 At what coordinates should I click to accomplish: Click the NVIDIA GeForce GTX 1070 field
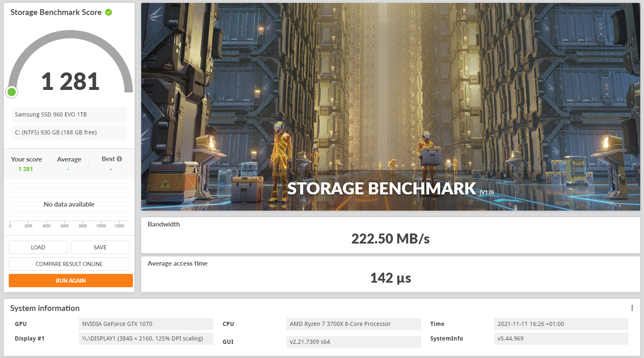tap(146, 324)
